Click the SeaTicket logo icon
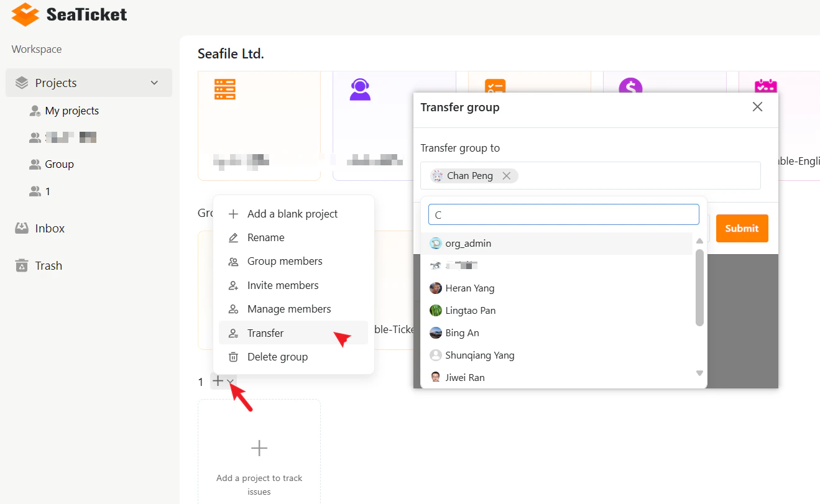The width and height of the screenshot is (820, 504). [25, 14]
